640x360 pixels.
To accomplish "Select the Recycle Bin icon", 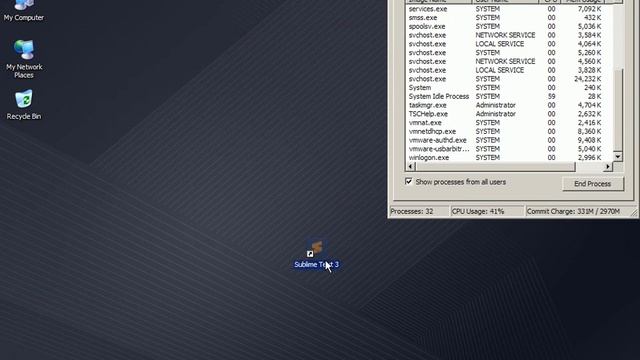I will click(24, 105).
